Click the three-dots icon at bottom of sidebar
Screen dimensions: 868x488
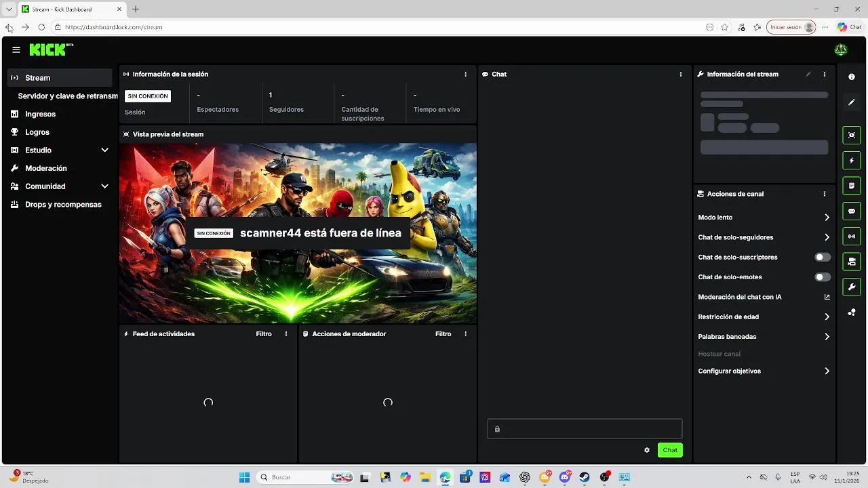pyautogui.click(x=852, y=312)
